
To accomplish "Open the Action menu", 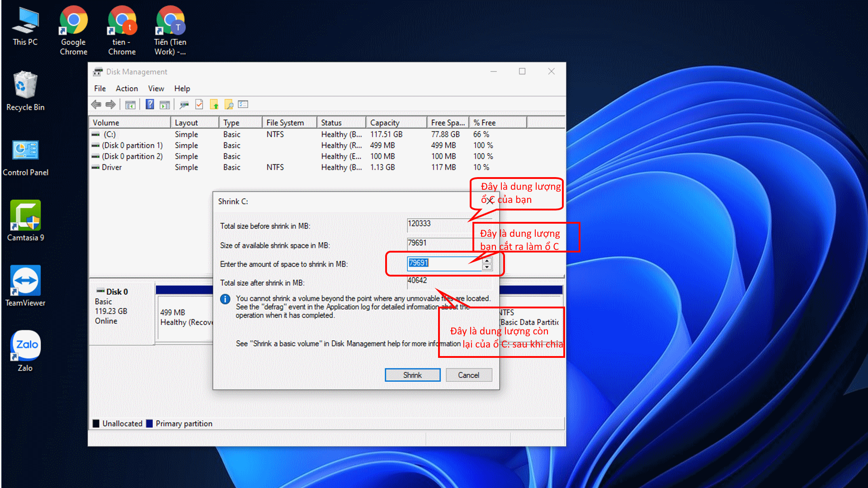I will pos(127,89).
